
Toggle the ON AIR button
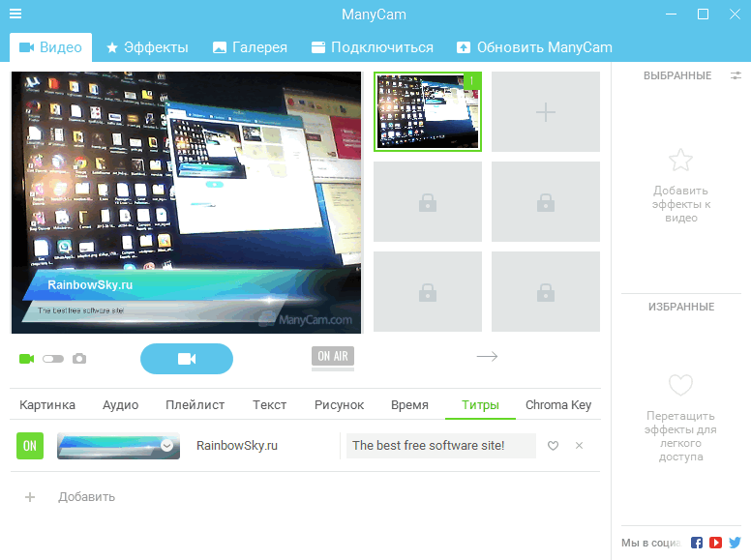point(333,356)
